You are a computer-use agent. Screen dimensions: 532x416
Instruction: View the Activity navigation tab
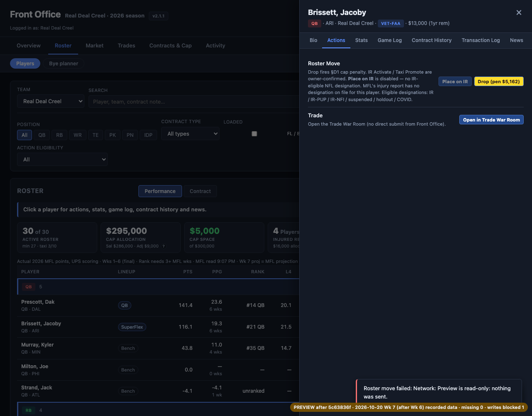(215, 46)
